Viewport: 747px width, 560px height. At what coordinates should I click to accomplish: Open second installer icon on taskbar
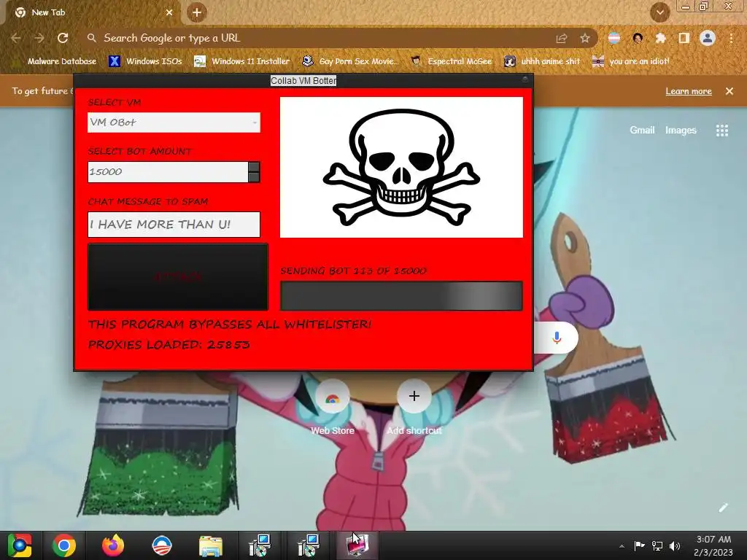(x=309, y=545)
